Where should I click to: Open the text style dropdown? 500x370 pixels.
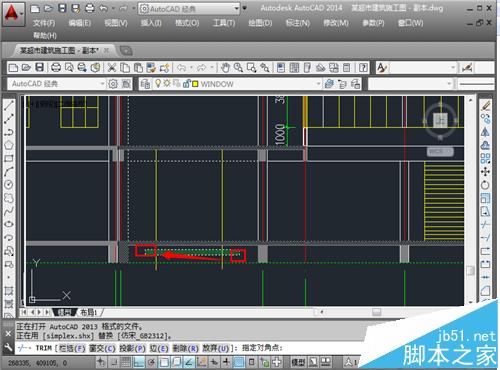click(x=453, y=68)
